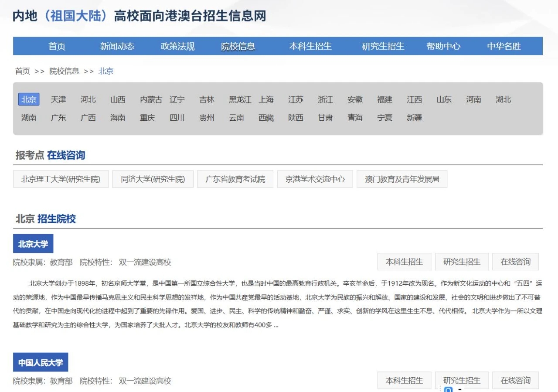The width and height of the screenshot is (558, 392).
Task: Open 北京理工大学(研究生院) consultation button
Action: 61,179
